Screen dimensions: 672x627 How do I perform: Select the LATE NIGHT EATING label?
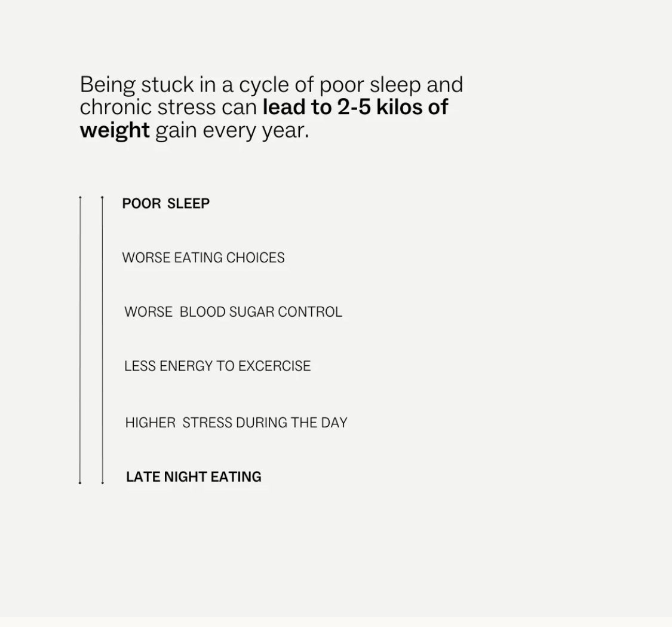194,477
